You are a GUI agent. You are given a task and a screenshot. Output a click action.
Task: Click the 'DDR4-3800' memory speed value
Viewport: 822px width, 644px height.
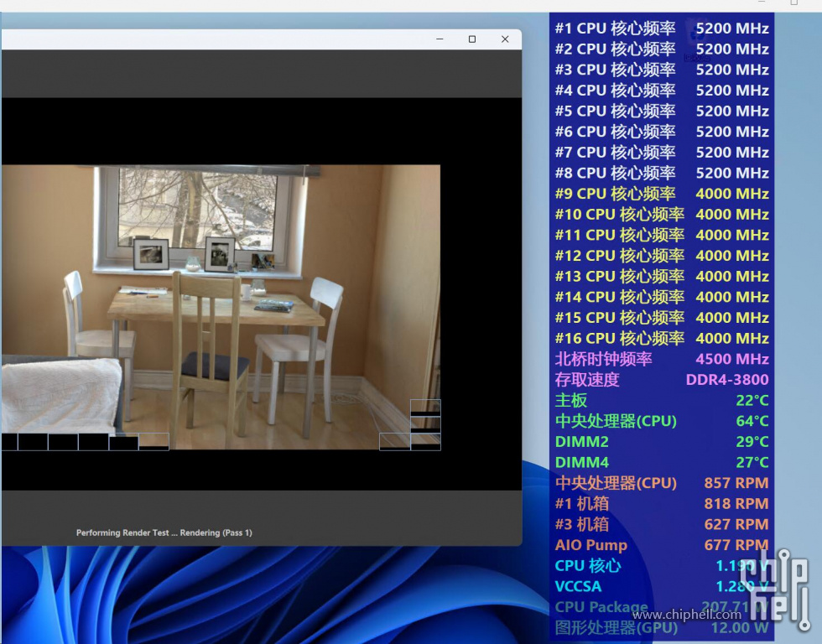point(727,380)
